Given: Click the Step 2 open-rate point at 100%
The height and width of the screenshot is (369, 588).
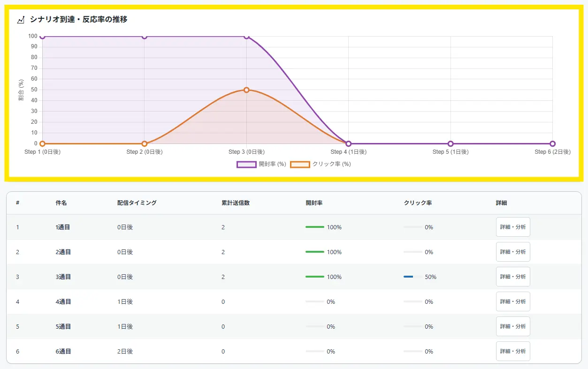Looking at the screenshot, I should click(x=145, y=37).
